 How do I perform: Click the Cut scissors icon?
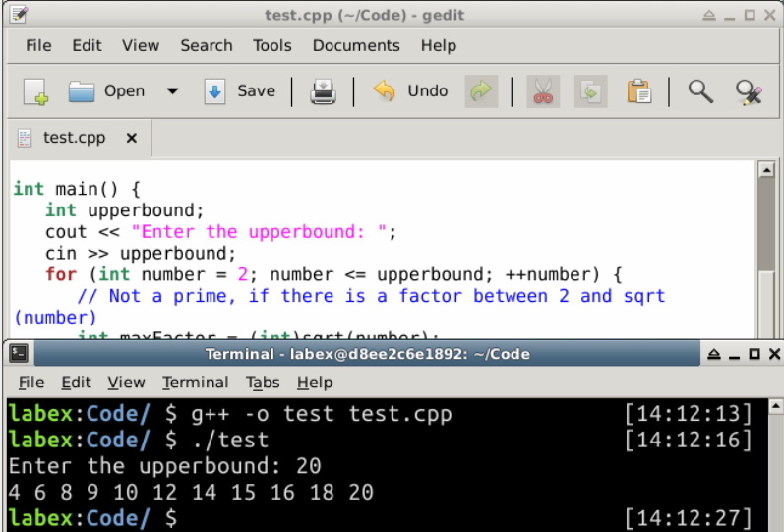tap(543, 91)
